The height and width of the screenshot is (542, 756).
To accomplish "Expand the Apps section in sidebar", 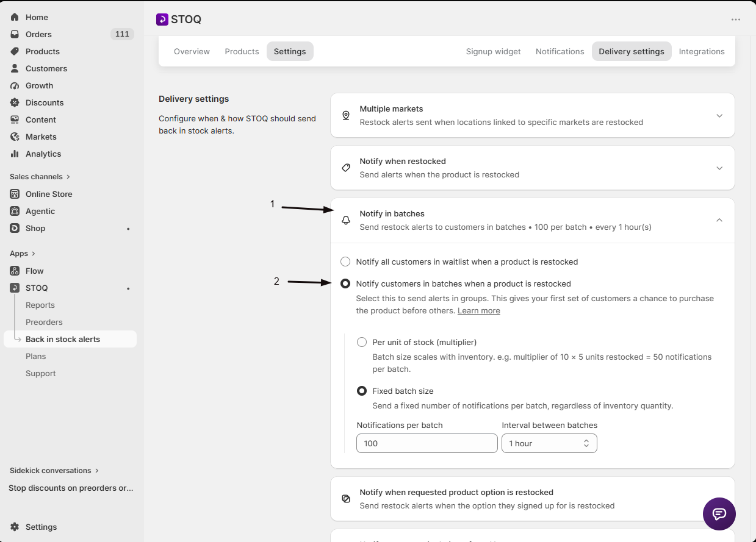I will point(23,254).
